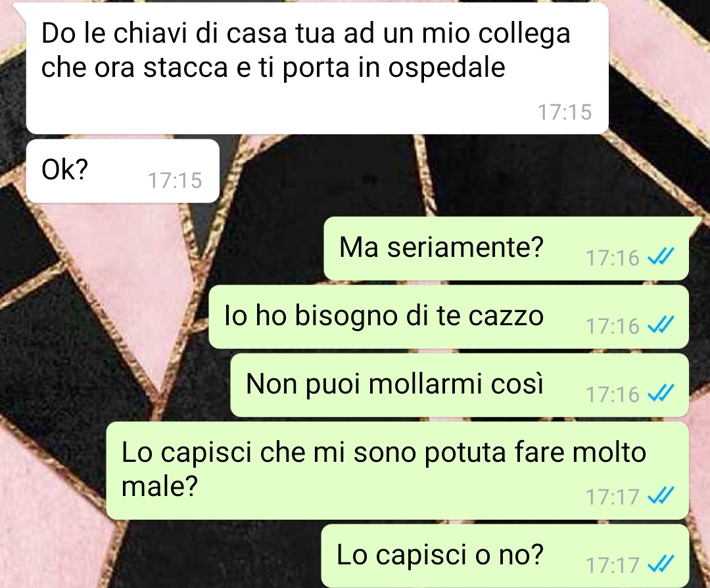Image resolution: width=710 pixels, height=588 pixels.
Task: Select the 'Non puoi mollarmi così' bubble
Action: 460,385
